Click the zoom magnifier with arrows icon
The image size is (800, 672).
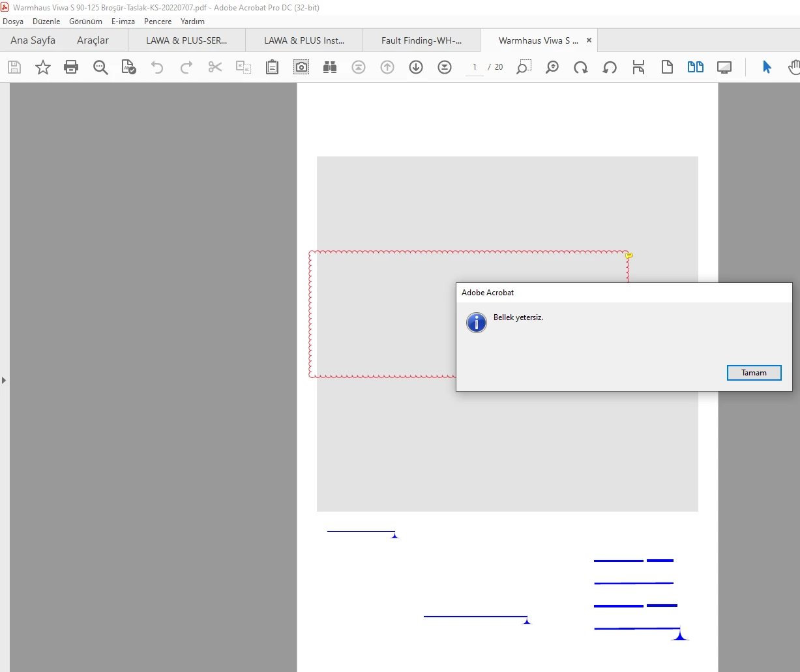point(552,67)
